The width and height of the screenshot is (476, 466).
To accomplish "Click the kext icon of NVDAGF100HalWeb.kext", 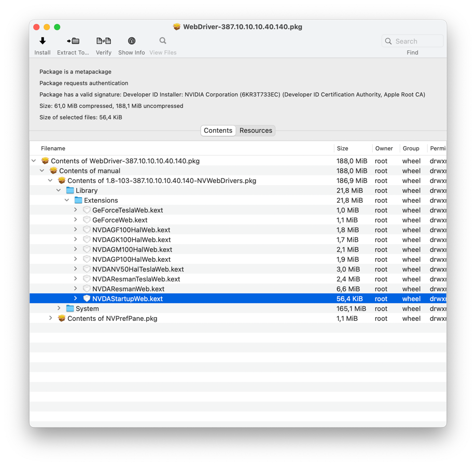I will [87, 229].
